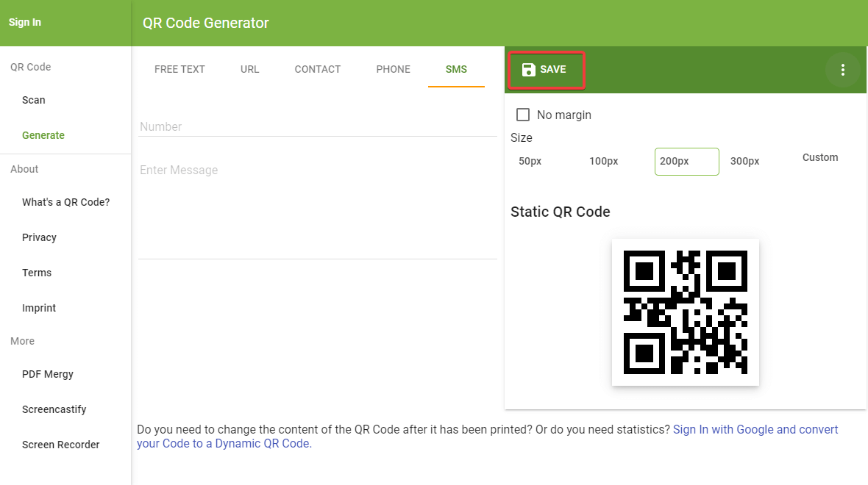The height and width of the screenshot is (485, 868).
Task: Click the Save floppy disk icon
Action: [528, 70]
